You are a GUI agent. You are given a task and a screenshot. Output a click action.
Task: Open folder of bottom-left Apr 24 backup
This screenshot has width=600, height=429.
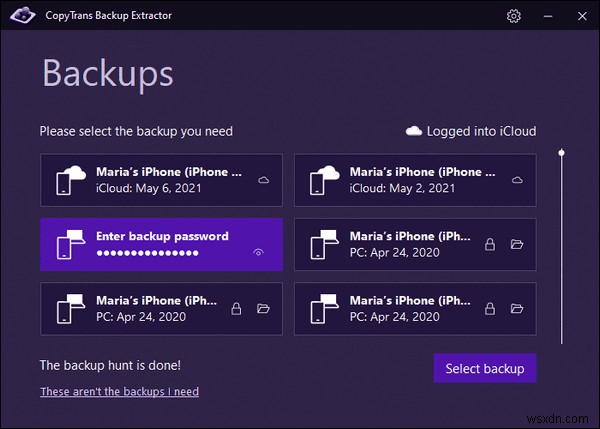(x=263, y=308)
